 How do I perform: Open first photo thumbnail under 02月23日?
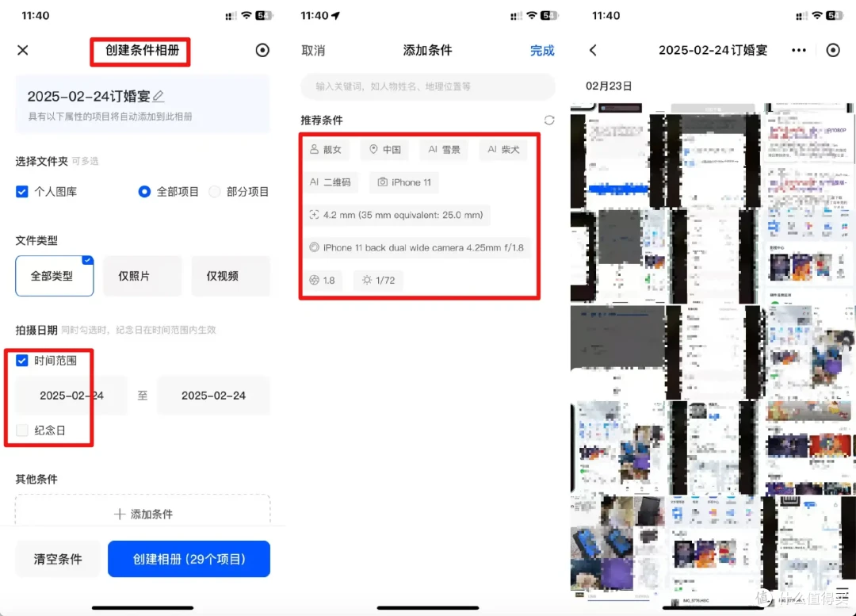(x=617, y=155)
